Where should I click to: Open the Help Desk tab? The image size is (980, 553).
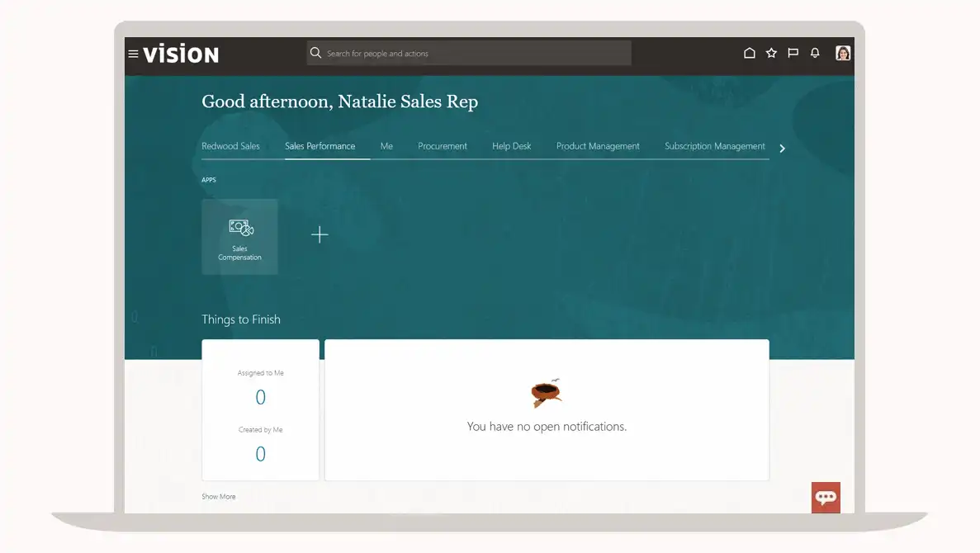[512, 145]
